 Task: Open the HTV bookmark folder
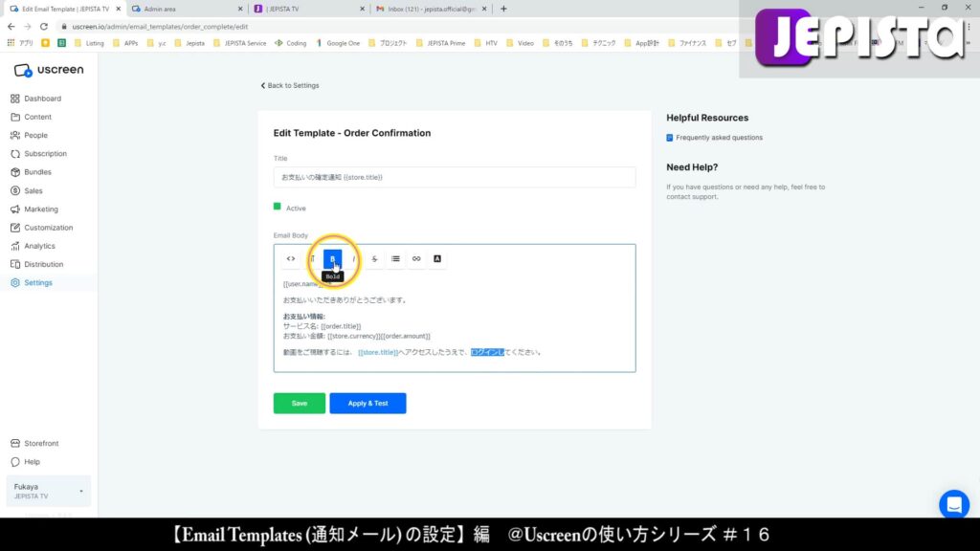486,43
